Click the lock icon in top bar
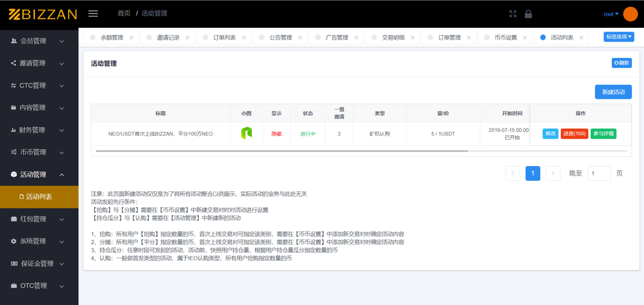This screenshot has width=644, height=305. [528, 14]
